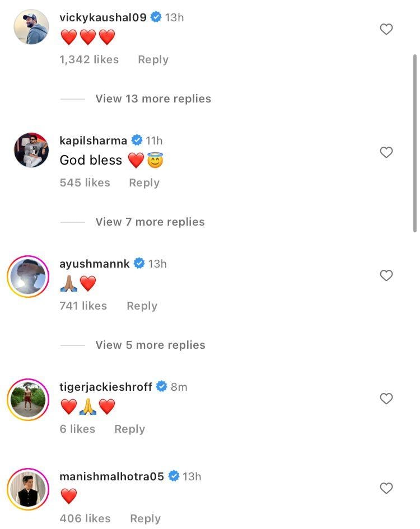
Task: Click verified badge next to vickykaushal09
Action: tap(156, 17)
